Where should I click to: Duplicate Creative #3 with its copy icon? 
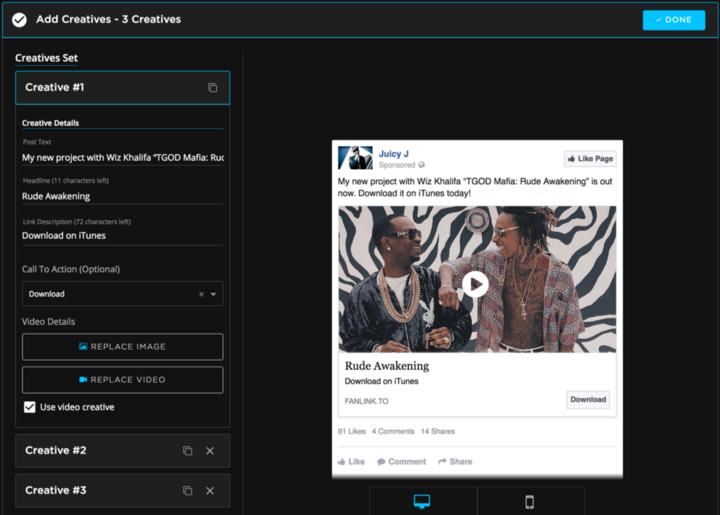coord(187,491)
